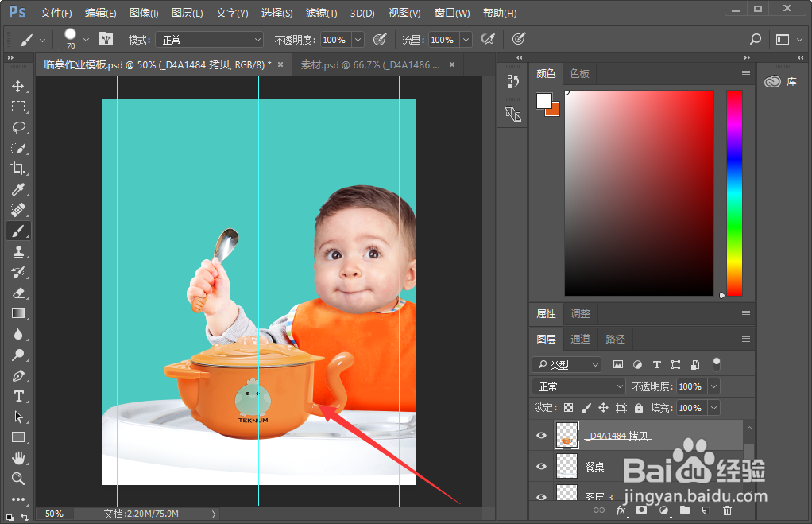Image resolution: width=812 pixels, height=524 pixels.
Task: Click the hue spectrum slider
Action: click(x=734, y=192)
